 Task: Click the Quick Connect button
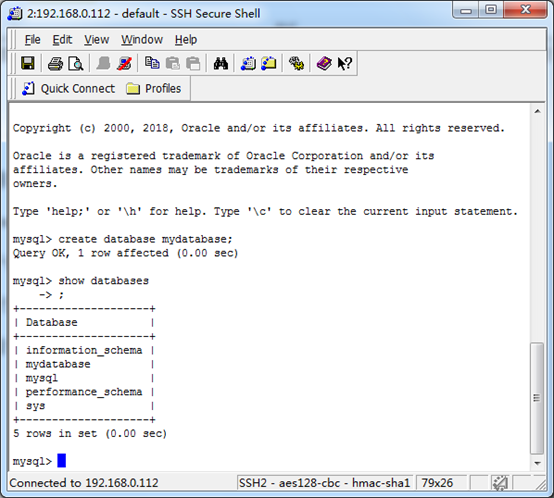[x=69, y=88]
